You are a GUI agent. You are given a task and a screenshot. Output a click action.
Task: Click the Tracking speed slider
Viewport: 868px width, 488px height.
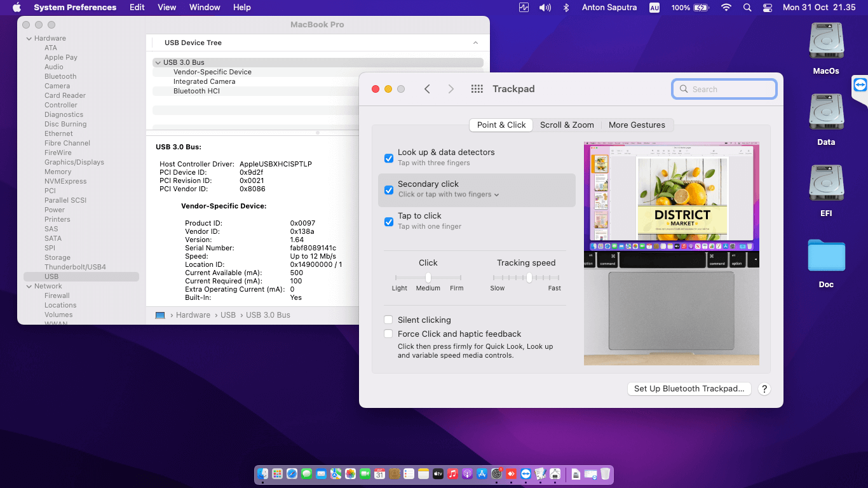[529, 278]
